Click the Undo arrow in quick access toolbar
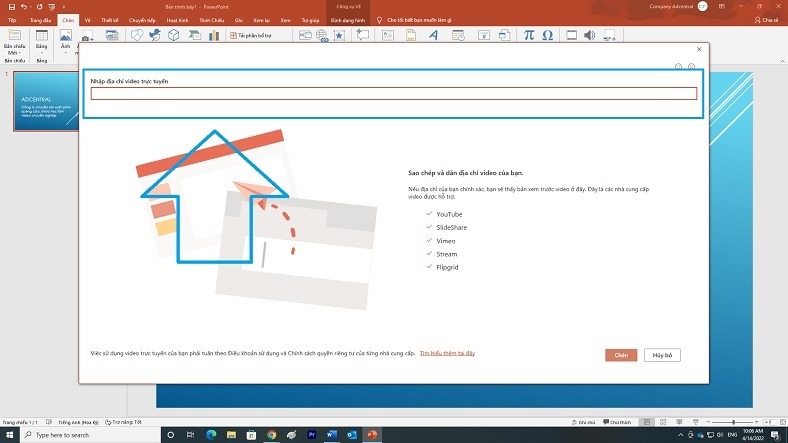The image size is (788, 443). (23, 7)
